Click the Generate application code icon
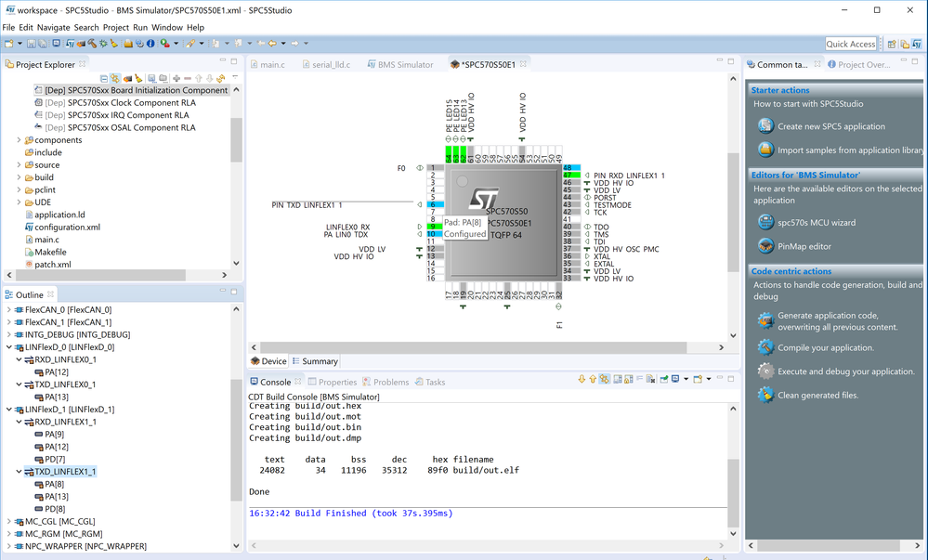The image size is (928, 560). pyautogui.click(x=765, y=320)
